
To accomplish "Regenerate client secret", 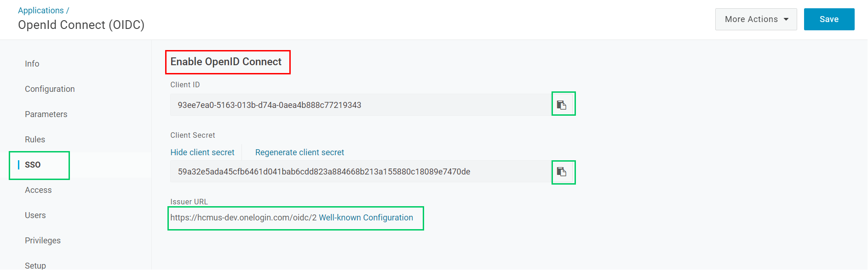I will tap(299, 152).
